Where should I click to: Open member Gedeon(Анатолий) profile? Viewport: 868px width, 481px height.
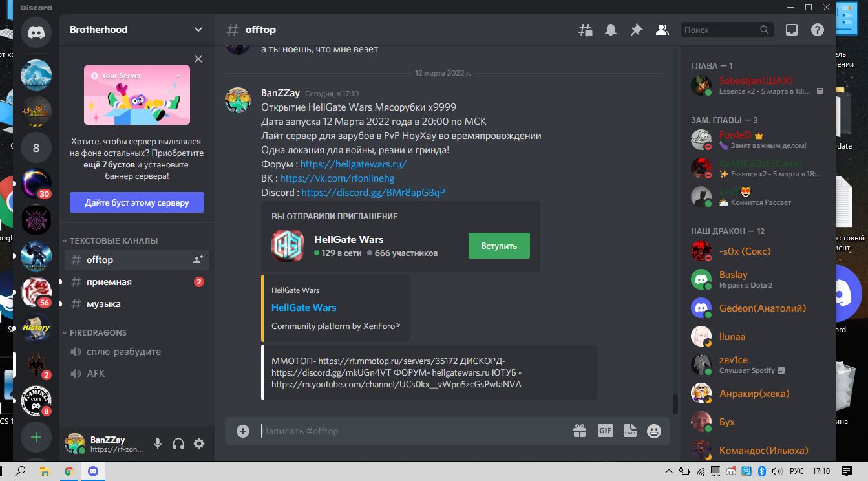[757, 308]
